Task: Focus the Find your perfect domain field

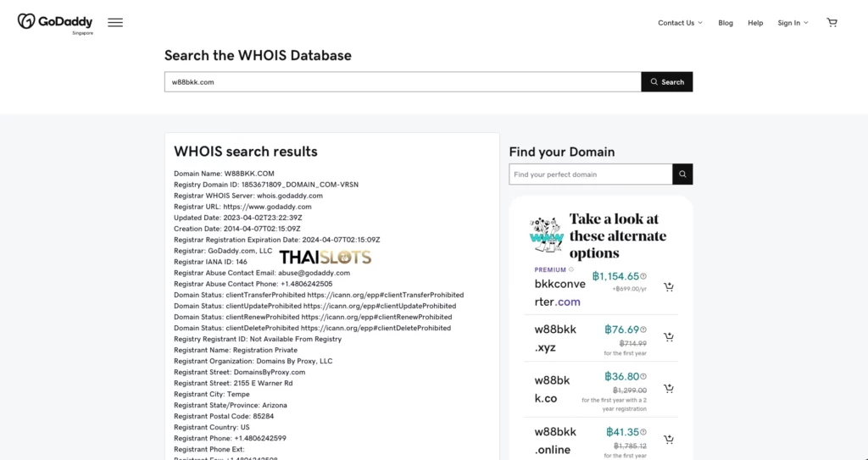Action: point(591,175)
